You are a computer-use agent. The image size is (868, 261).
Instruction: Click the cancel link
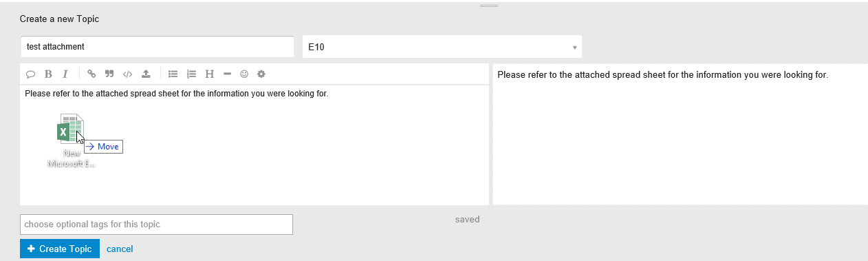click(x=120, y=249)
